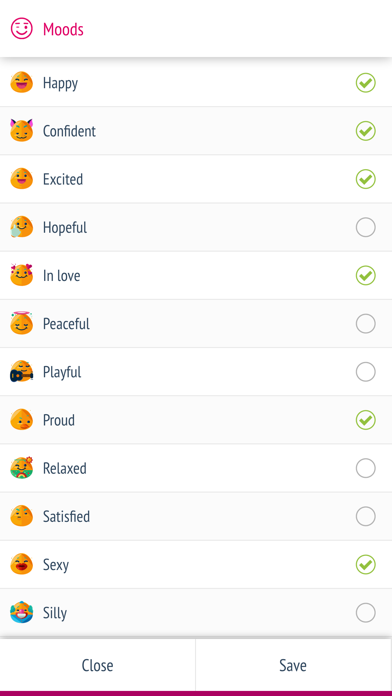Image resolution: width=392 pixels, height=696 pixels.
Task: Check the Satisfied mood circle
Action: (x=365, y=516)
